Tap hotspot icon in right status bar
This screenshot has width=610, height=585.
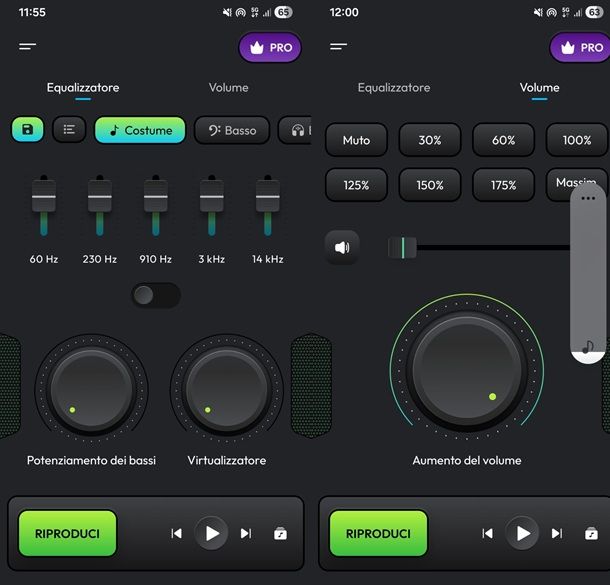pyautogui.click(x=552, y=13)
